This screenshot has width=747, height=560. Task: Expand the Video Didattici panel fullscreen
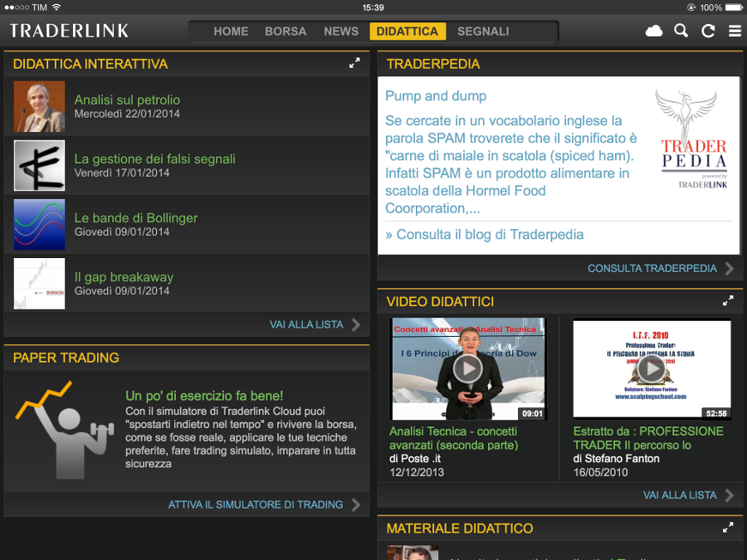[728, 301]
